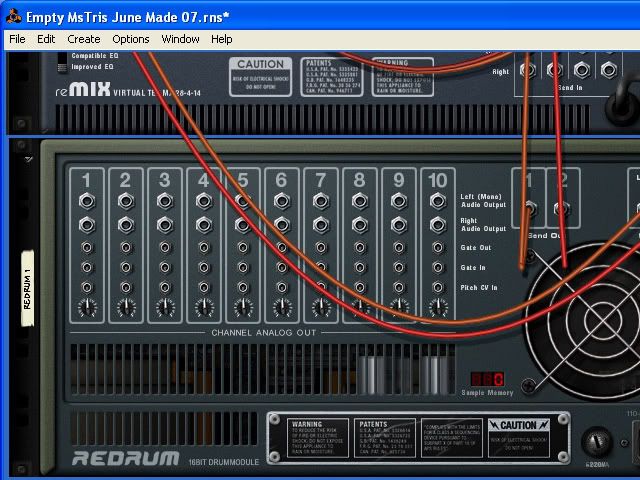The image size is (640, 480).
Task: Click Redrum channel 2 Right audio output jack
Action: [x=126, y=225]
